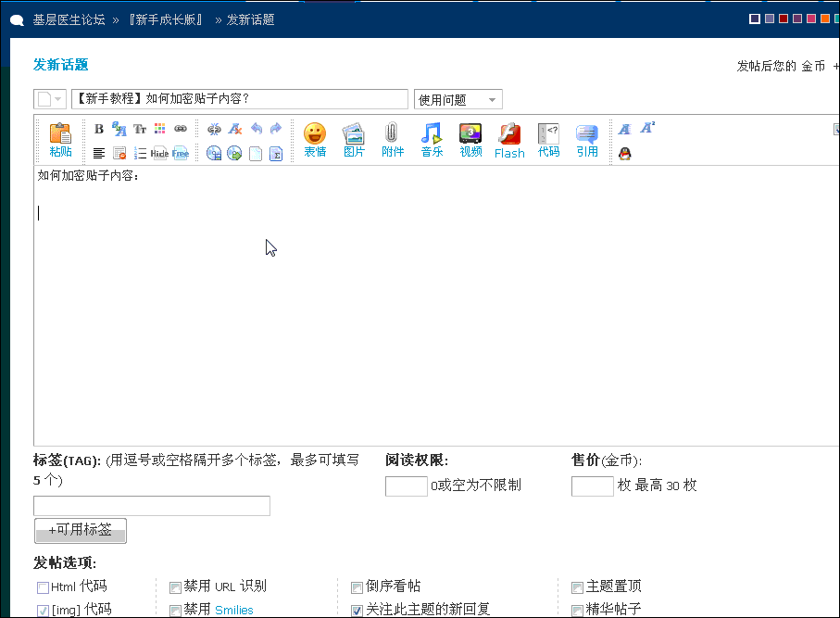Image resolution: width=840 pixels, height=618 pixels.
Task: Check the 倒序看帖 option
Action: pos(357,587)
